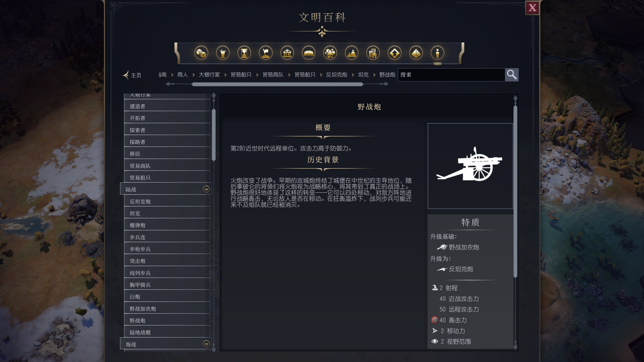Return to 主页 with back arrow

coord(132,75)
